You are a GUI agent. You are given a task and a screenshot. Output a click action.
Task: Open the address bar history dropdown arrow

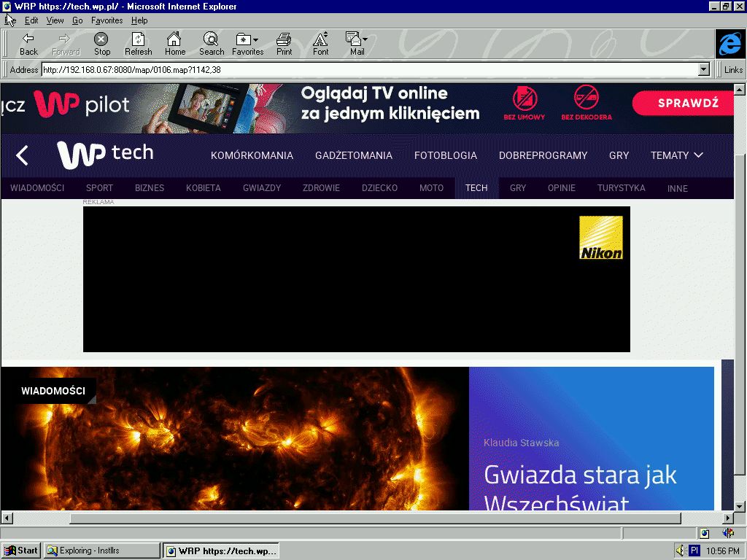pos(704,70)
